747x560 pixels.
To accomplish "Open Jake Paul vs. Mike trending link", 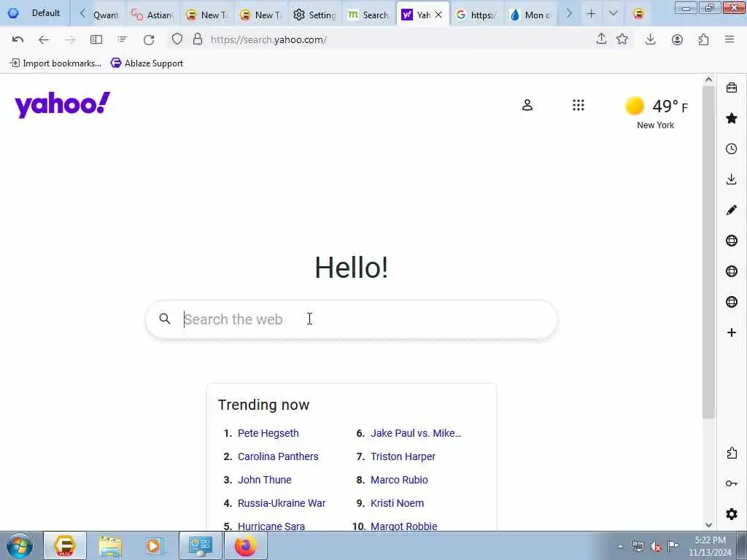I will coord(416,433).
